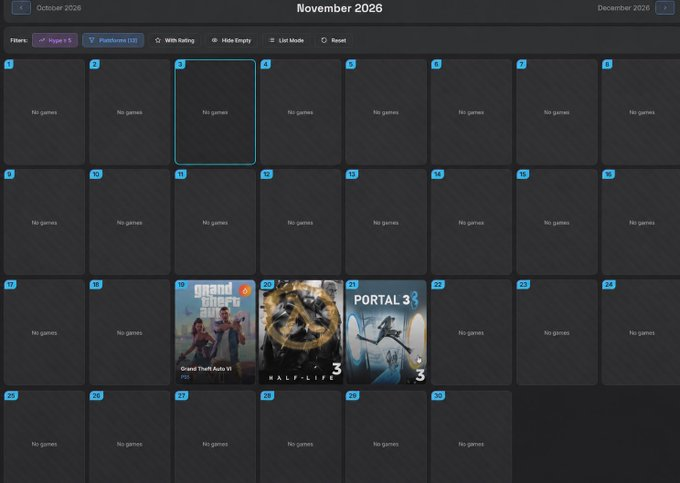This screenshot has width=680, height=483.
Task: Click the day 21 date badge
Action: coord(352,285)
